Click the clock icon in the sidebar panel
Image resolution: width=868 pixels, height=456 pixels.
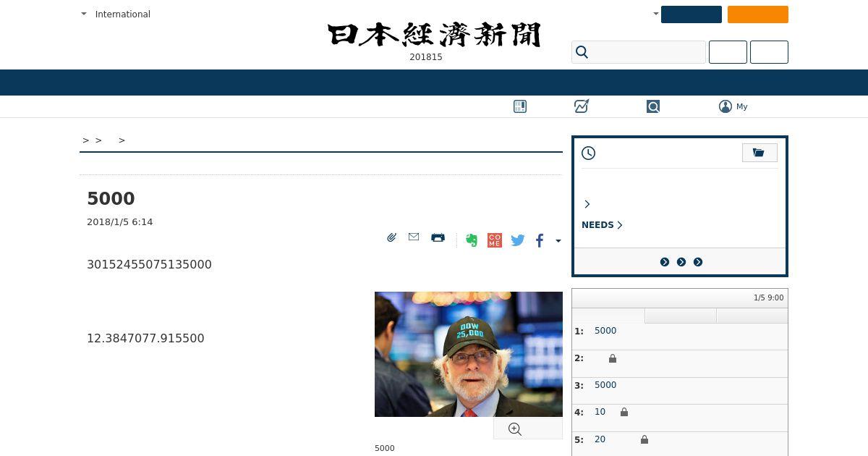(589, 153)
